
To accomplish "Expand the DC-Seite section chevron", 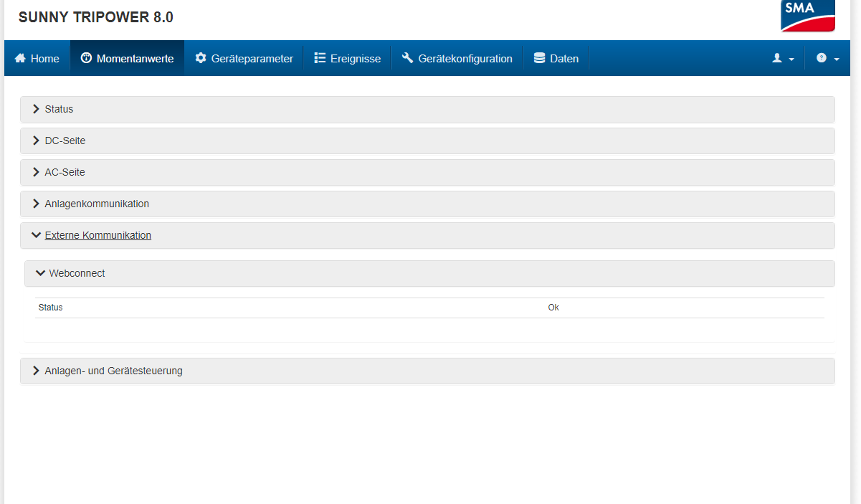I will coord(36,141).
